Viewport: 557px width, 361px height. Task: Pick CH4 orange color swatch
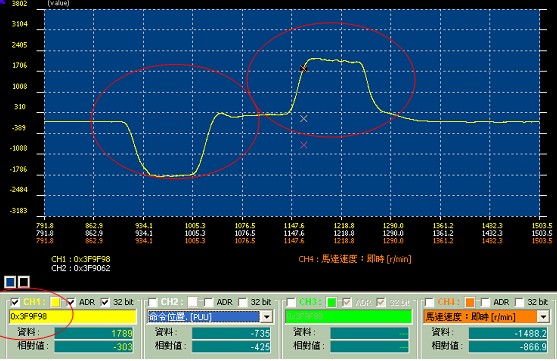470,302
